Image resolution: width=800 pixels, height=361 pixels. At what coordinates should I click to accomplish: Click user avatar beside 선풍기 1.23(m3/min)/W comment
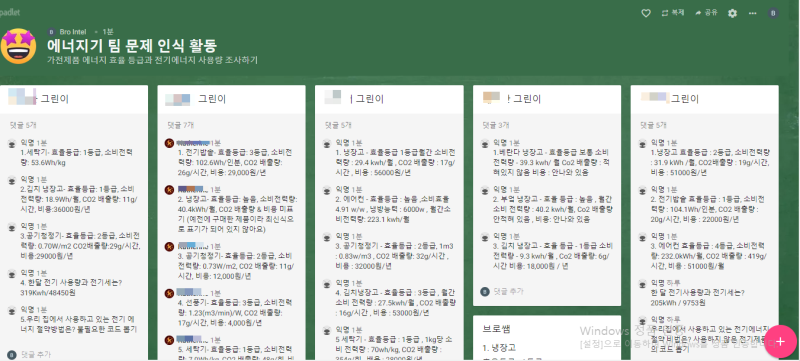169,293
